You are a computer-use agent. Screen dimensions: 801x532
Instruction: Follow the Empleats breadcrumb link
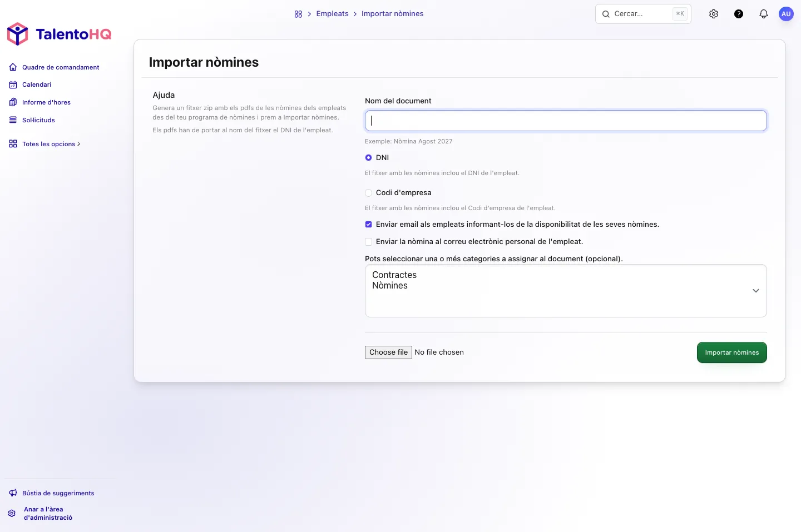click(333, 14)
